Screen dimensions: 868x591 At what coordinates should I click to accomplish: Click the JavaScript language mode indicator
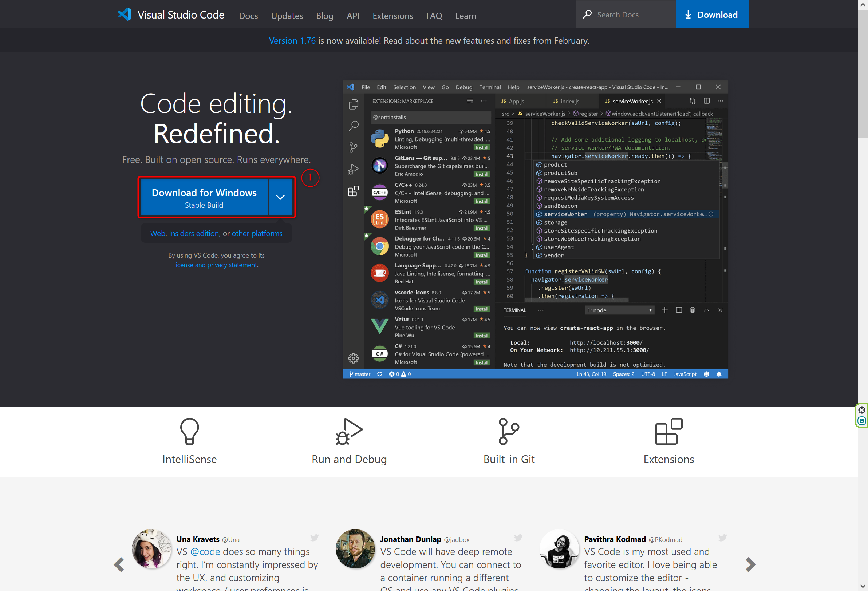tap(684, 374)
